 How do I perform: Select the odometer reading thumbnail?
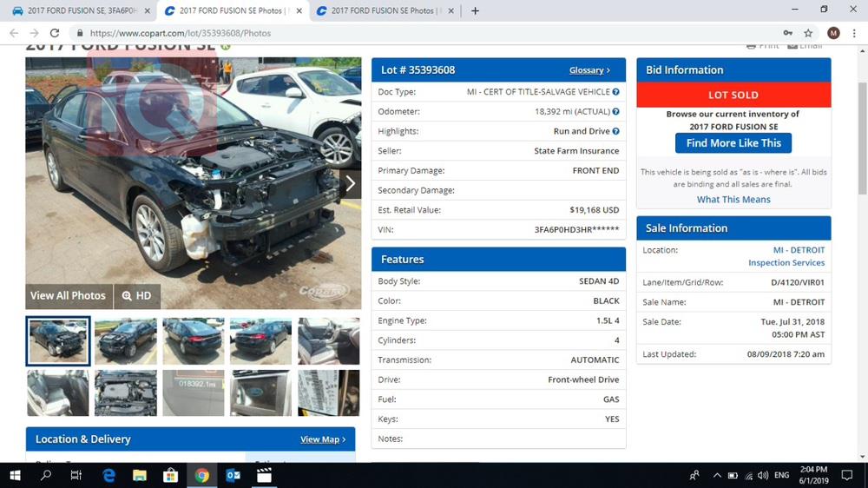pyautogui.click(x=194, y=392)
